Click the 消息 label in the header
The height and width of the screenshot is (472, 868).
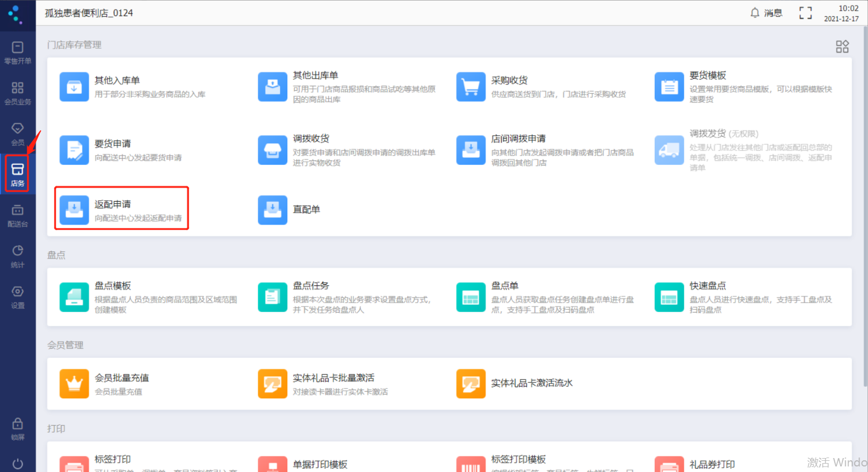pyautogui.click(x=773, y=13)
